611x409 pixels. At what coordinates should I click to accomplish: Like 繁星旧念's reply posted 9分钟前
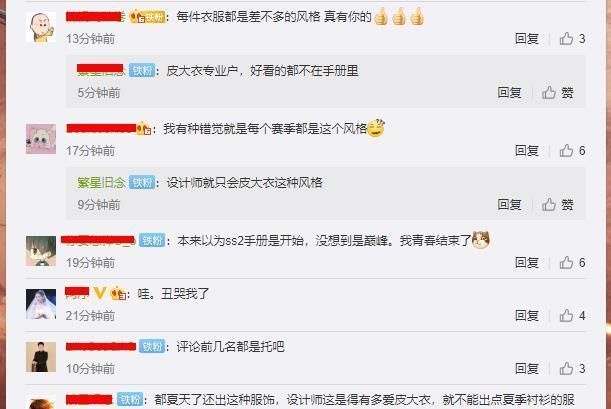[558, 204]
